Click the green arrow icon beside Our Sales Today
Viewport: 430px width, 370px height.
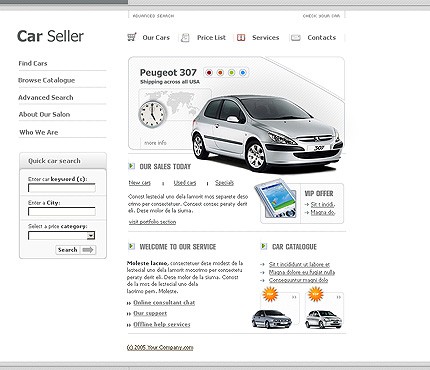(131, 166)
